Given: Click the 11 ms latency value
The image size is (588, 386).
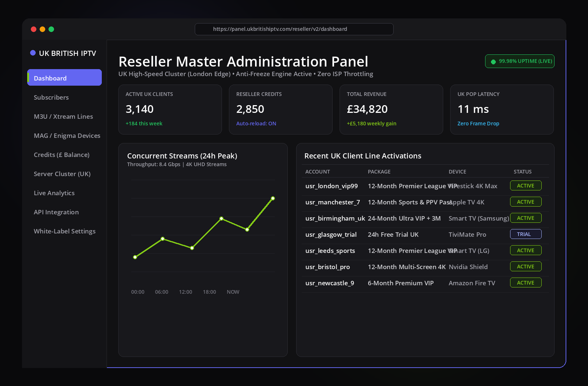Looking at the screenshot, I should tap(473, 109).
